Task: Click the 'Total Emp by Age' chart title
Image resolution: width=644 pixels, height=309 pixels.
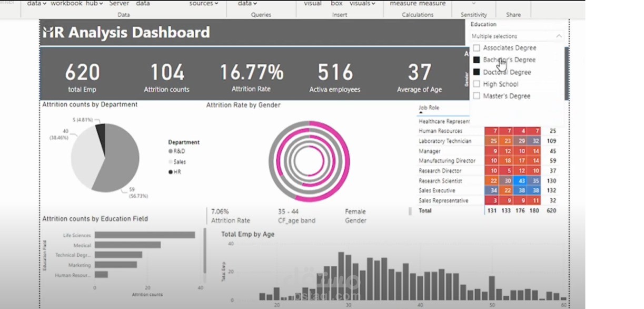Action: pyautogui.click(x=247, y=234)
